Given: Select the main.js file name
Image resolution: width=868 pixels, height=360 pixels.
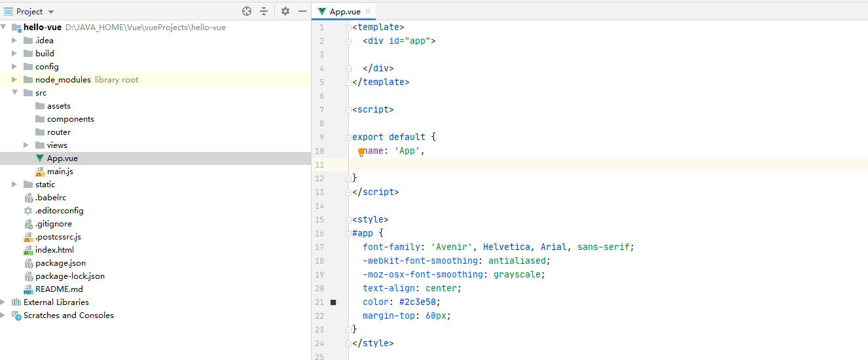Looking at the screenshot, I should pyautogui.click(x=60, y=171).
